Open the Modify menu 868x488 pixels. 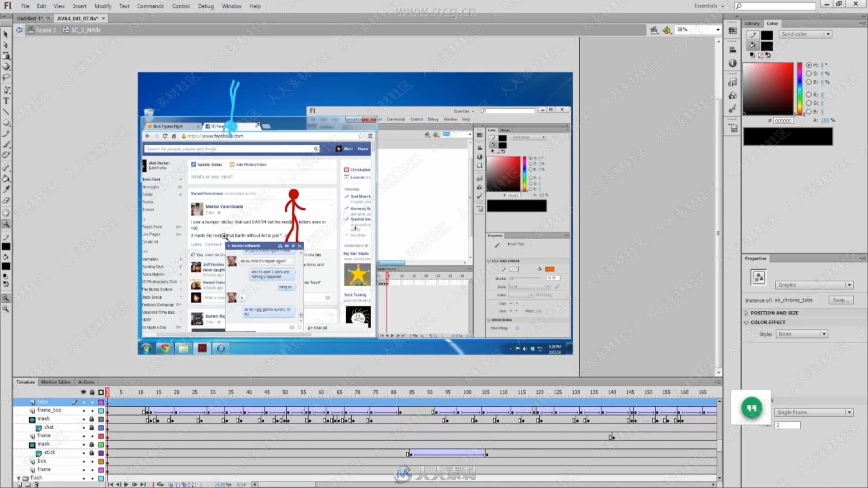(103, 6)
